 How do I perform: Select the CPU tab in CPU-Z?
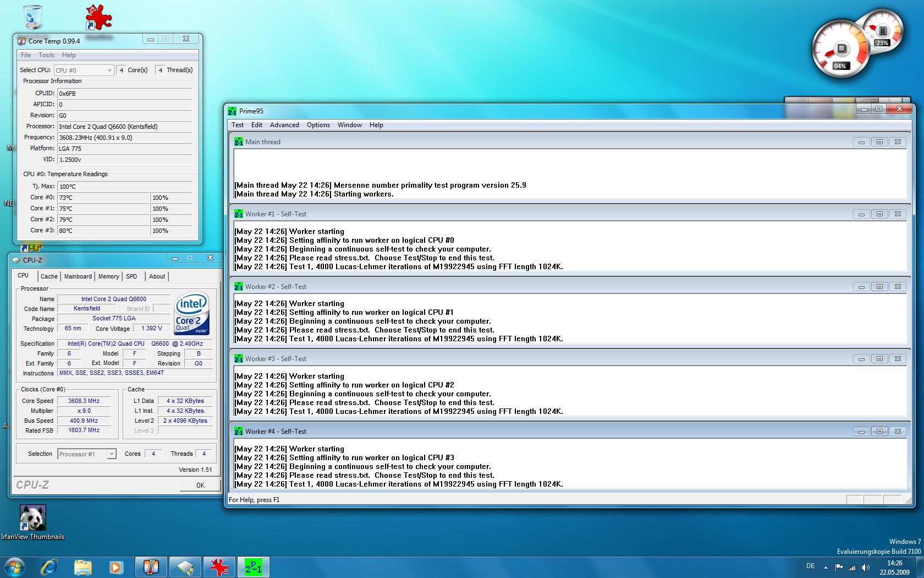(x=24, y=276)
